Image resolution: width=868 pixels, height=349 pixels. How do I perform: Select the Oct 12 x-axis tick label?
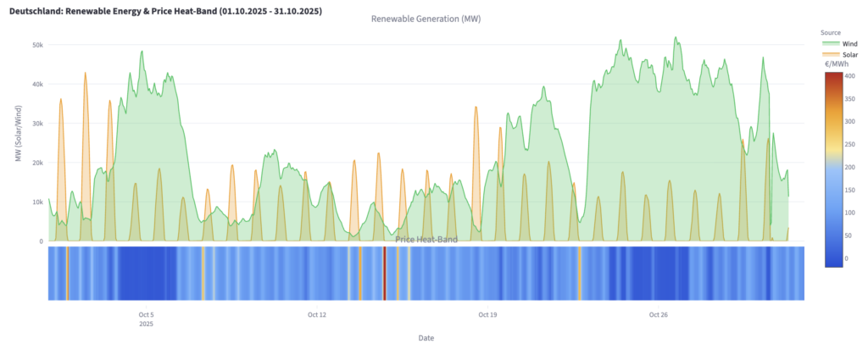click(x=316, y=315)
